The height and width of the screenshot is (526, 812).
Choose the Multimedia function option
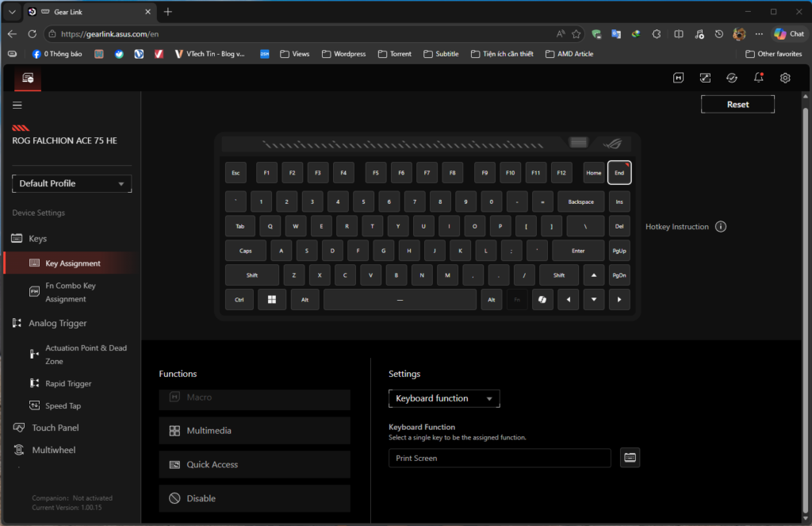tap(254, 431)
